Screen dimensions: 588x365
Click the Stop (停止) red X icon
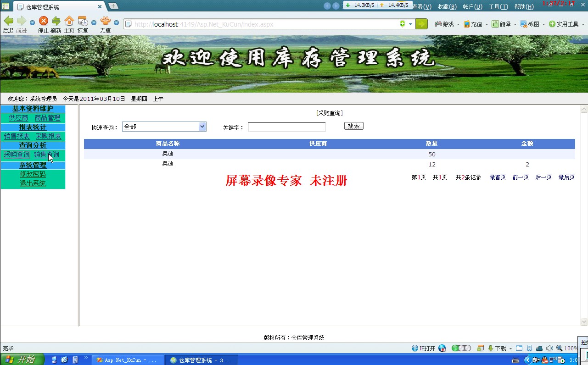[x=43, y=21]
